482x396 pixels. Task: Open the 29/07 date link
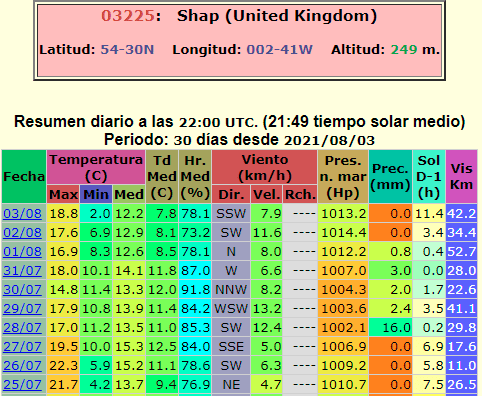(x=22, y=309)
